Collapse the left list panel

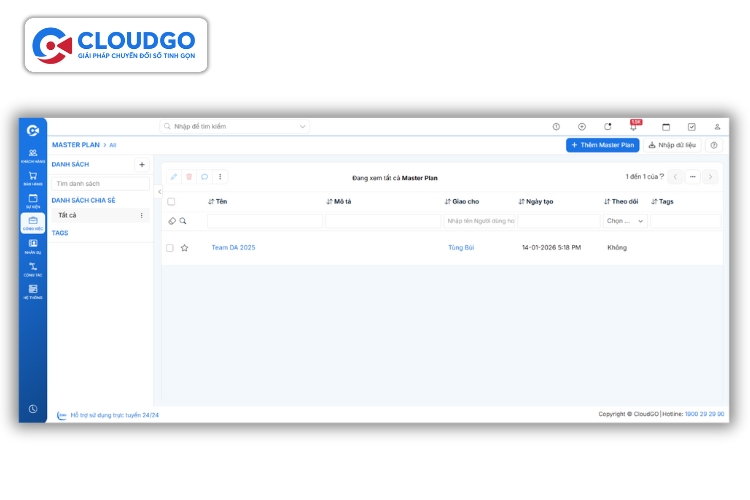point(158,192)
